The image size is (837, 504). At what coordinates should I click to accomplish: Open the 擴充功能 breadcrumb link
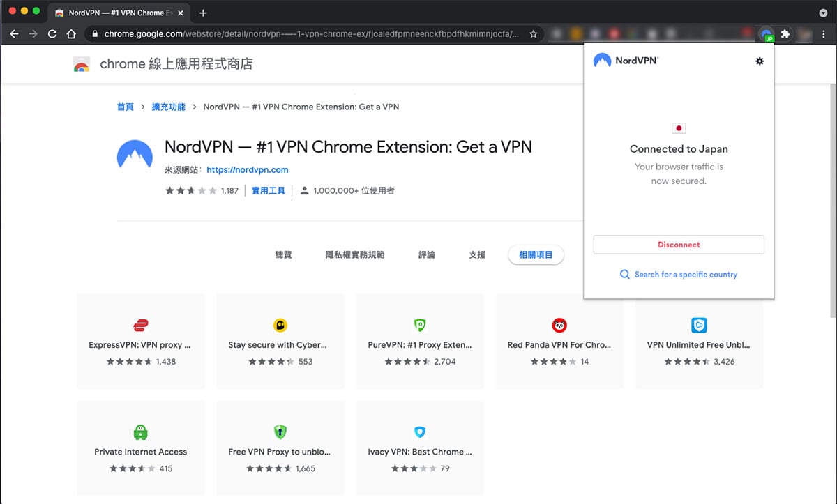coord(168,107)
